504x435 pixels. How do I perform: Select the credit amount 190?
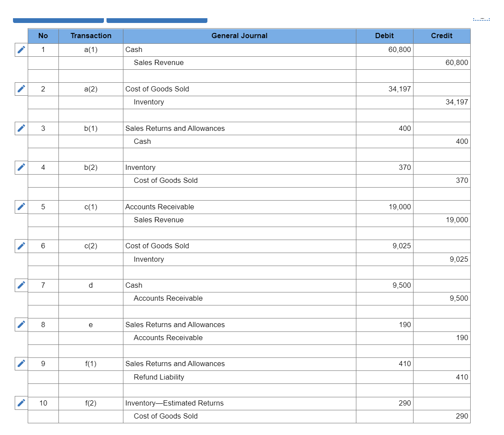click(462, 338)
